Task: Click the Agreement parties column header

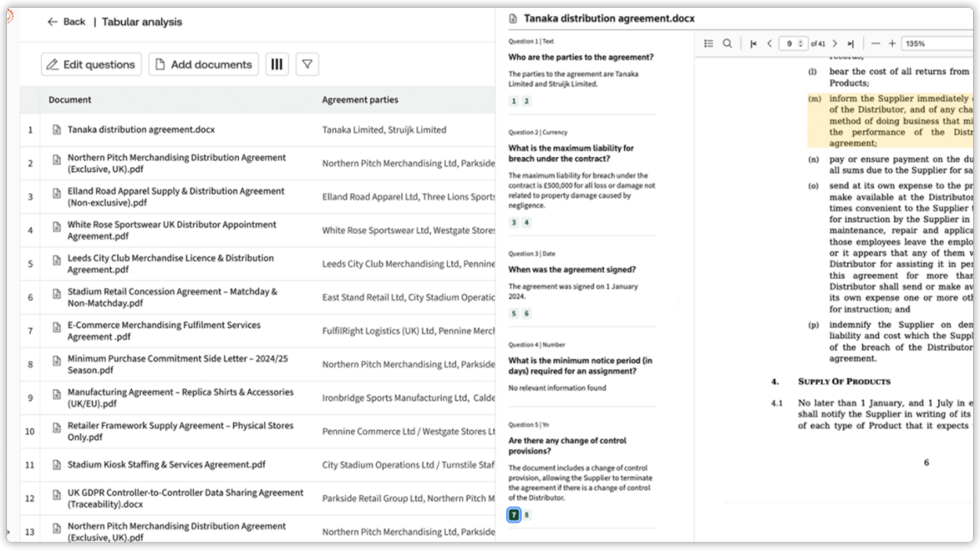Action: pyautogui.click(x=360, y=99)
